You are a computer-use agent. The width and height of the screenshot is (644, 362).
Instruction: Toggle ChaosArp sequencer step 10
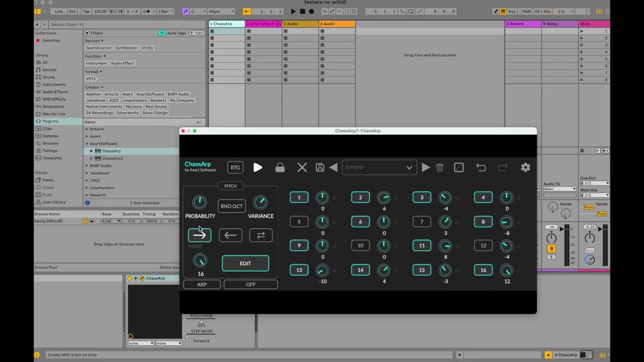[x=360, y=246]
